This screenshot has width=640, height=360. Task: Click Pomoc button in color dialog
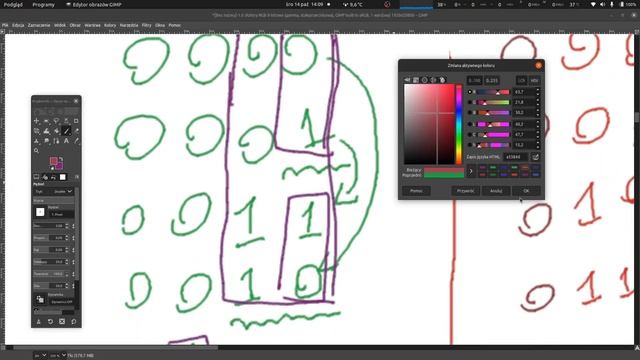pyautogui.click(x=416, y=191)
